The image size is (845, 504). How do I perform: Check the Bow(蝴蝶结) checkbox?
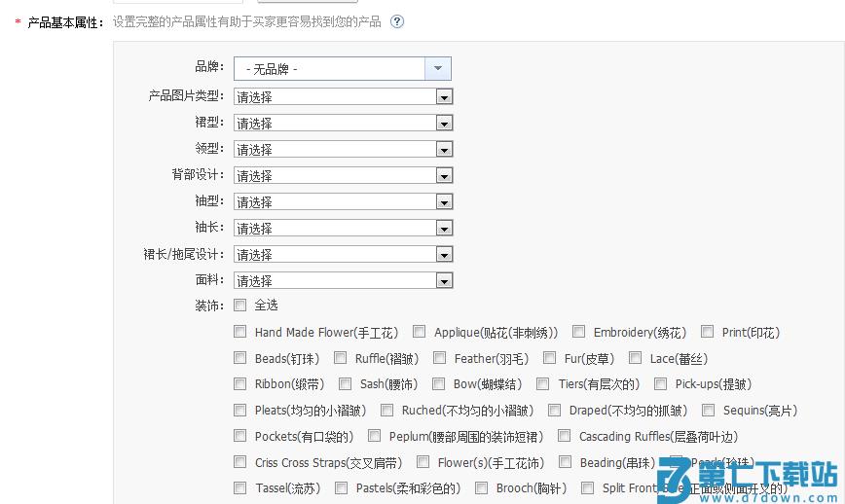(439, 384)
